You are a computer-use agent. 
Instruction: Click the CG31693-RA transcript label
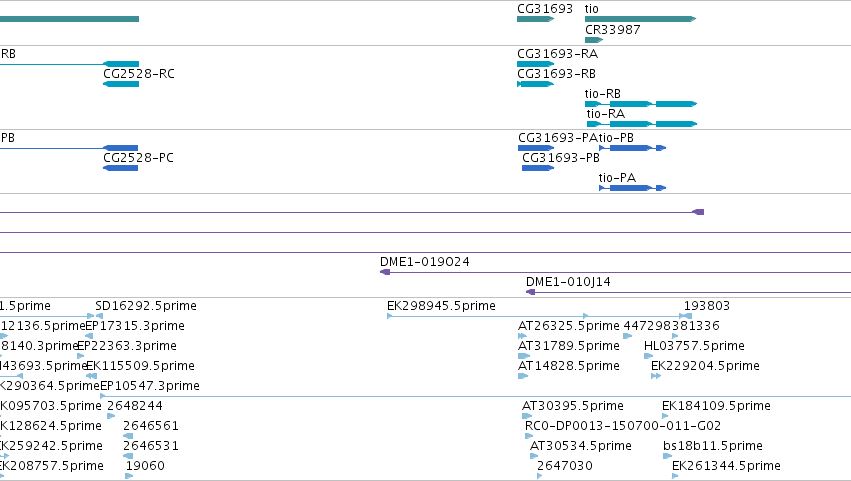[x=557, y=54]
